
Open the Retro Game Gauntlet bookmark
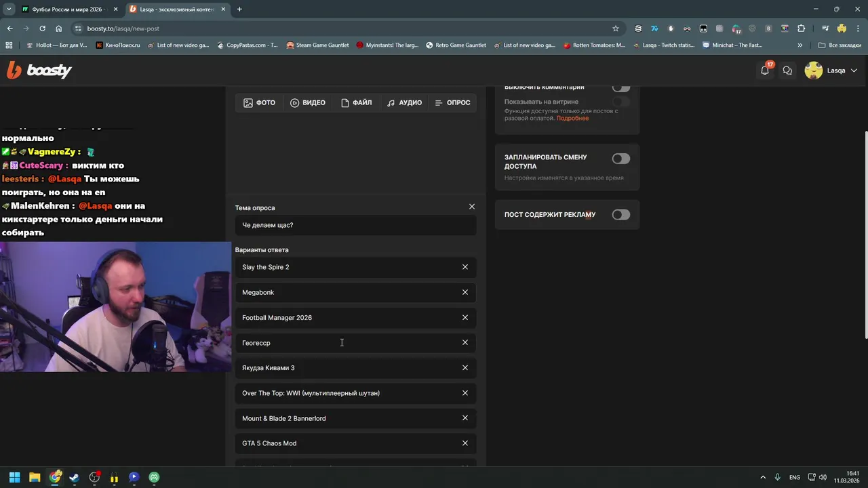click(x=456, y=45)
